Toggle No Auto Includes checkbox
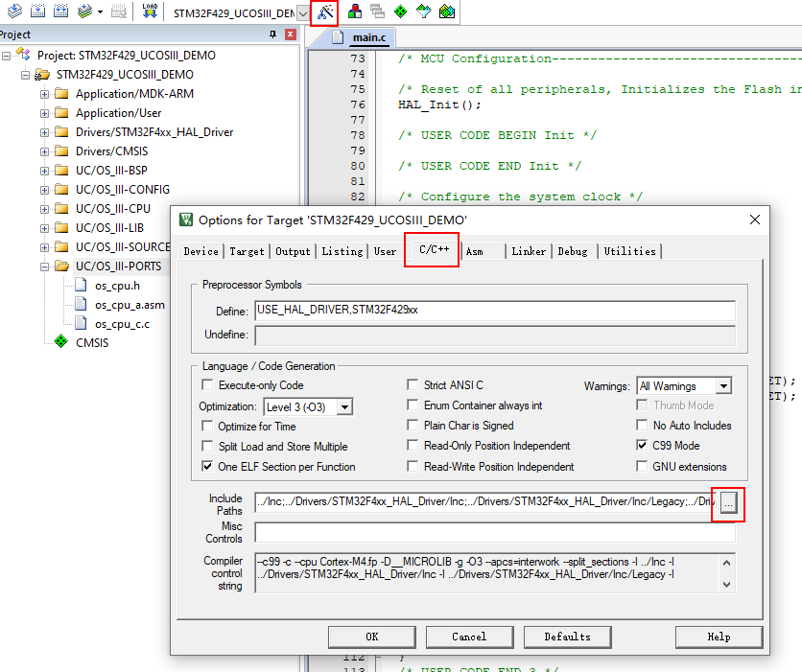The height and width of the screenshot is (672, 802). [x=642, y=426]
